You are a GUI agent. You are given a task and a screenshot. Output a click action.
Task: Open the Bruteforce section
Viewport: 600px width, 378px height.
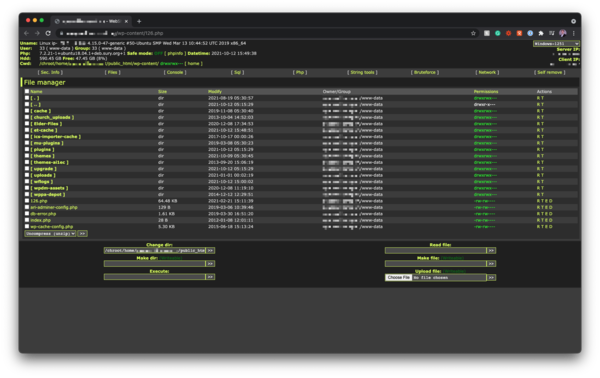click(425, 72)
